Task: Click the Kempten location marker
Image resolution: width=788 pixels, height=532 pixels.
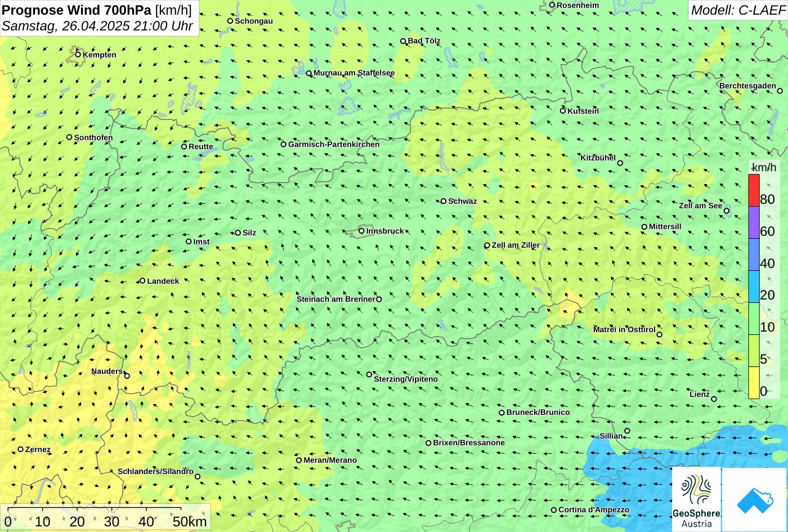Action: coord(78,55)
